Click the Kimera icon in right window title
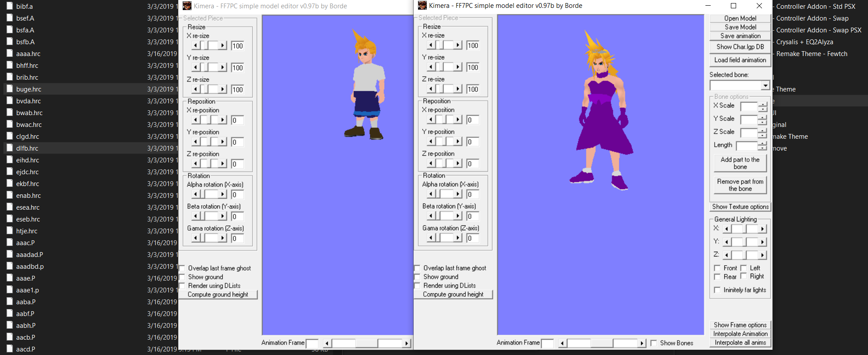This screenshot has width=868, height=355. (x=422, y=5)
